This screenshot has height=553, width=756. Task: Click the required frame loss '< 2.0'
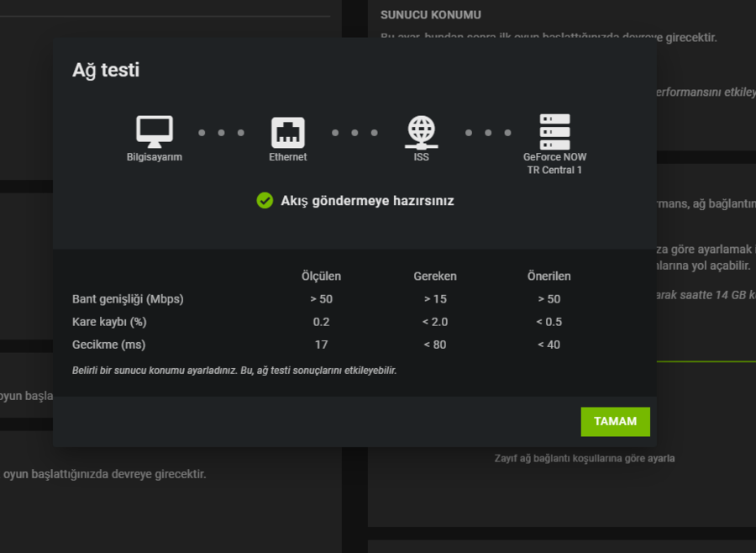[x=435, y=322]
